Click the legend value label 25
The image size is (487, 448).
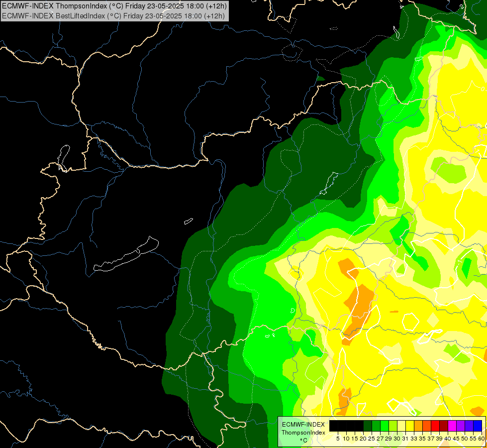pyautogui.click(x=372, y=439)
